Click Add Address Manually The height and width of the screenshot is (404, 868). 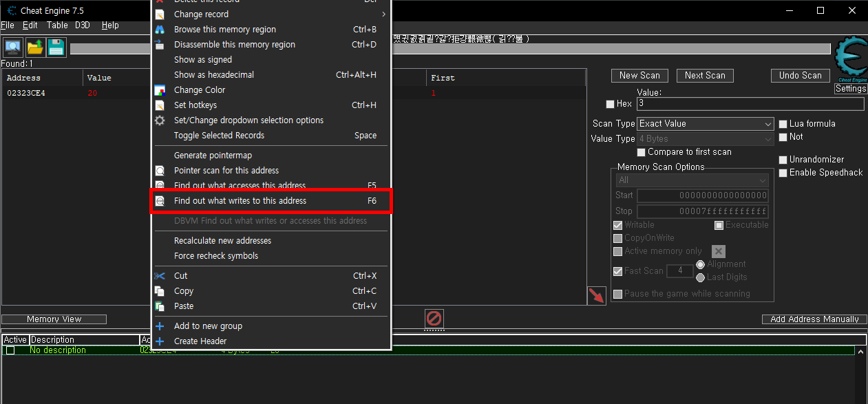(x=814, y=319)
